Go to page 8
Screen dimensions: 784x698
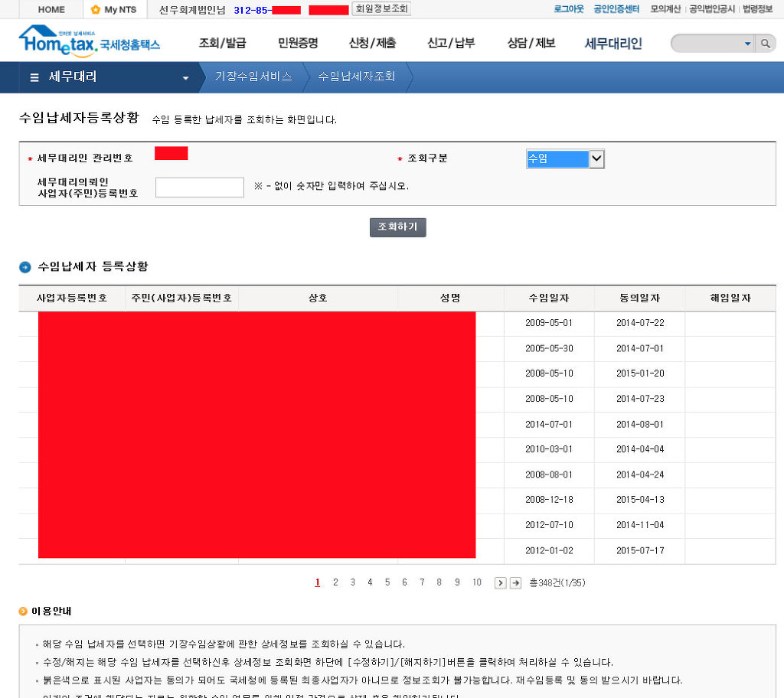click(x=439, y=582)
